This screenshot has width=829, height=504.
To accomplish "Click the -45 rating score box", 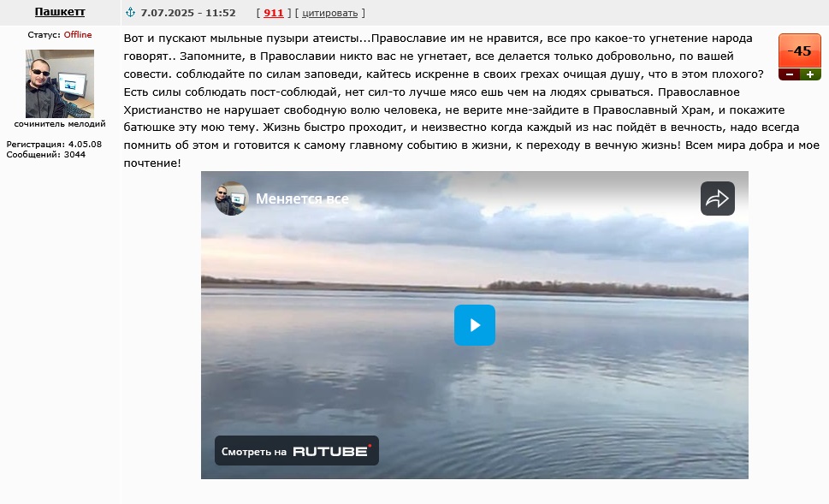I will 799,50.
